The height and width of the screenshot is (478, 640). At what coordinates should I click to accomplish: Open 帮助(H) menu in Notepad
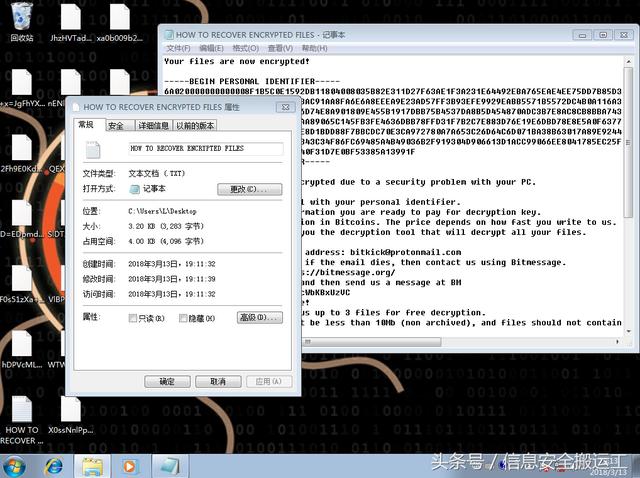click(314, 48)
